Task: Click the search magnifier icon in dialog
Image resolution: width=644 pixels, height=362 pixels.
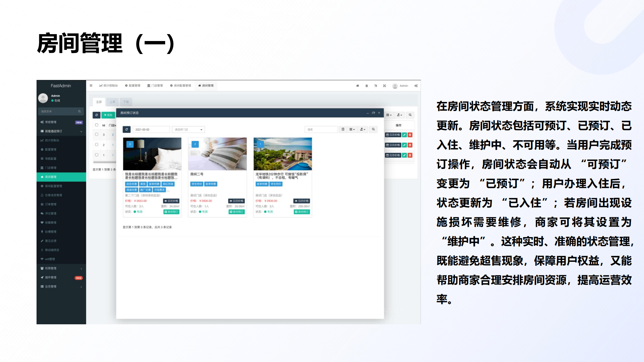Action: [x=373, y=129]
